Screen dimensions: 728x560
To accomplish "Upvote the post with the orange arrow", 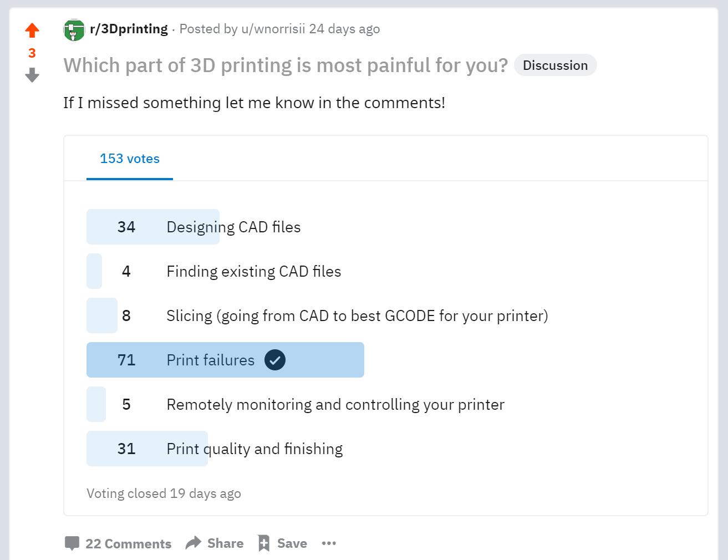I will [32, 30].
